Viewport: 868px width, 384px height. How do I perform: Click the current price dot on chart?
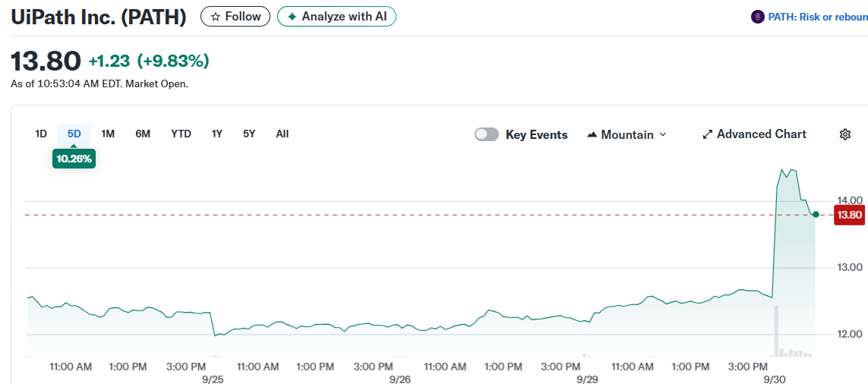816,214
